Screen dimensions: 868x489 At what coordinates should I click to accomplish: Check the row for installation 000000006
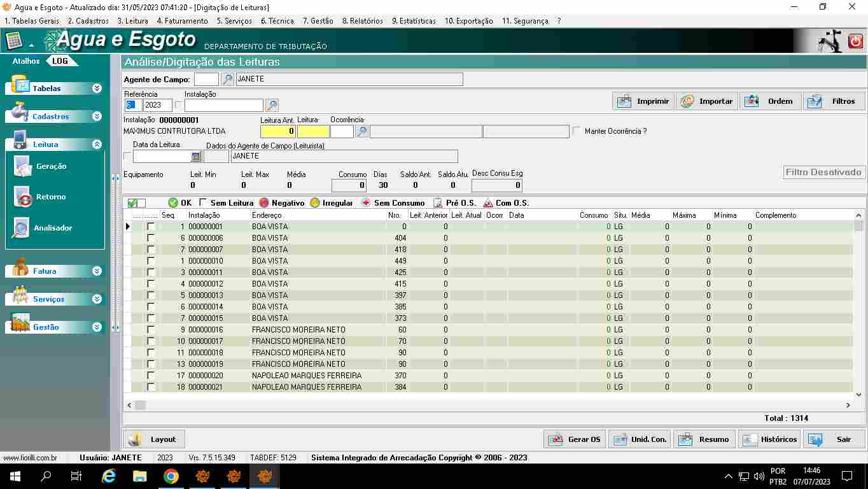click(x=151, y=238)
